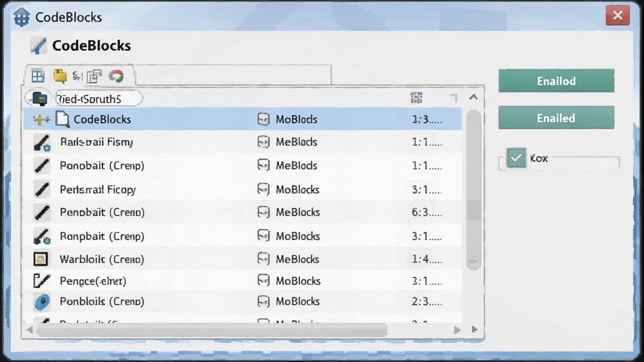The height and width of the screenshot is (362, 644).
Task: Click the MeBlocks type icon on Rarlsbait Fismy row
Action: pos(264,141)
